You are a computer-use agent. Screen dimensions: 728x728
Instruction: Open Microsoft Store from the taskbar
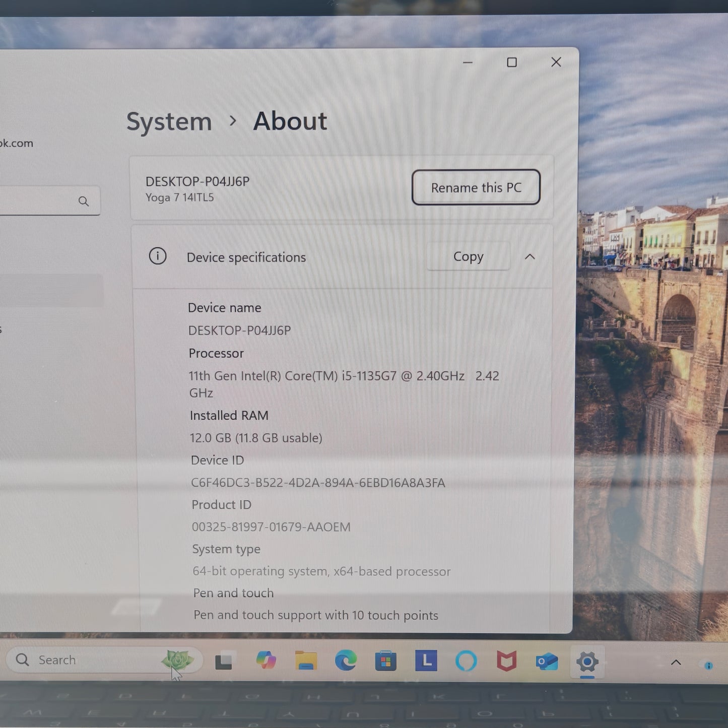[x=386, y=661]
